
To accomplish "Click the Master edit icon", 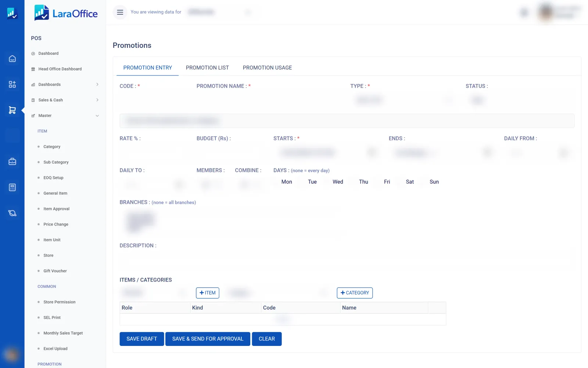I will coord(33,116).
